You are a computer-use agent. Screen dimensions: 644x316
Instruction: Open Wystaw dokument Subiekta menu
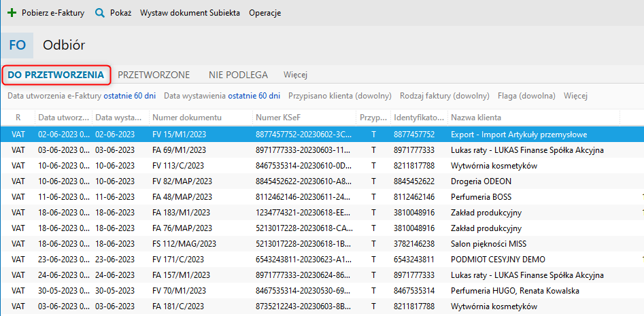click(190, 13)
